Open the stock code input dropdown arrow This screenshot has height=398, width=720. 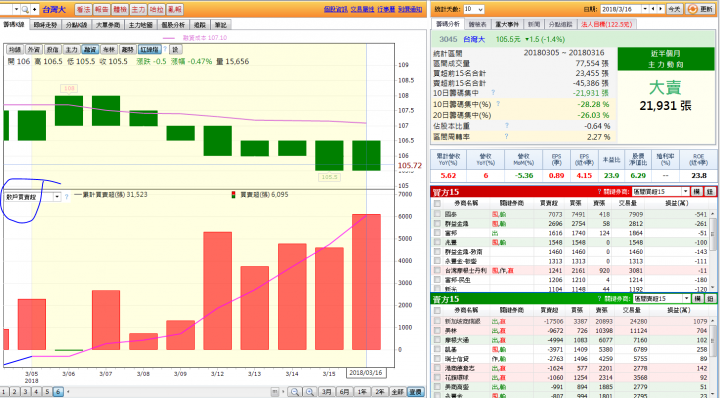[x=16, y=9]
